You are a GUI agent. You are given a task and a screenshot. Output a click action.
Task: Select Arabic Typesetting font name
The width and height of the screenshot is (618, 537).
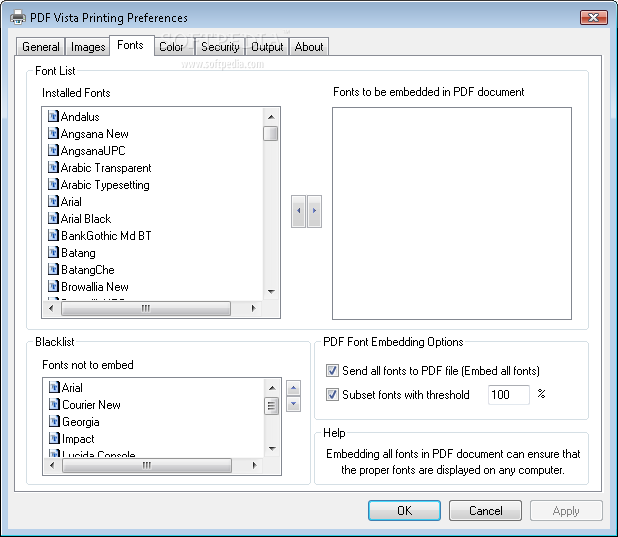[x=105, y=185]
